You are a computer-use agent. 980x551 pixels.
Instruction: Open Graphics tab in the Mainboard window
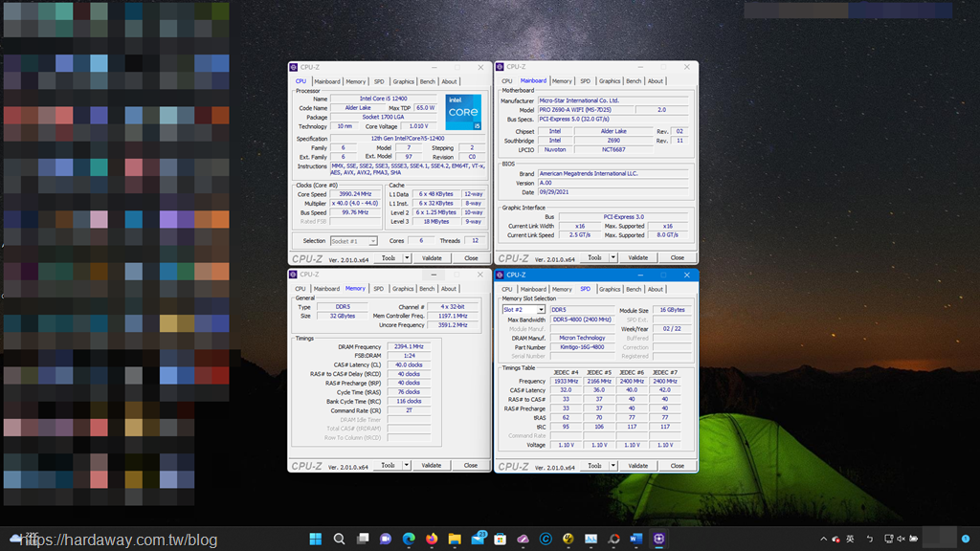610,81
